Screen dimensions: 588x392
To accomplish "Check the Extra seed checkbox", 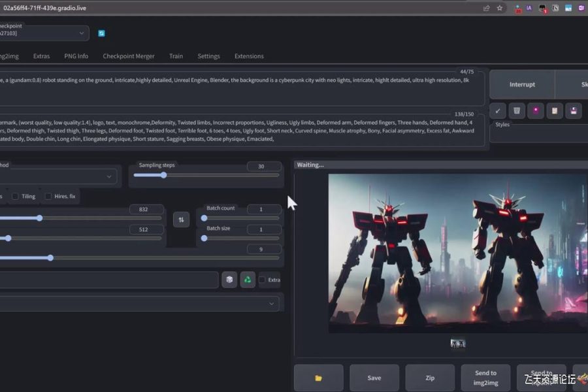I will point(262,280).
